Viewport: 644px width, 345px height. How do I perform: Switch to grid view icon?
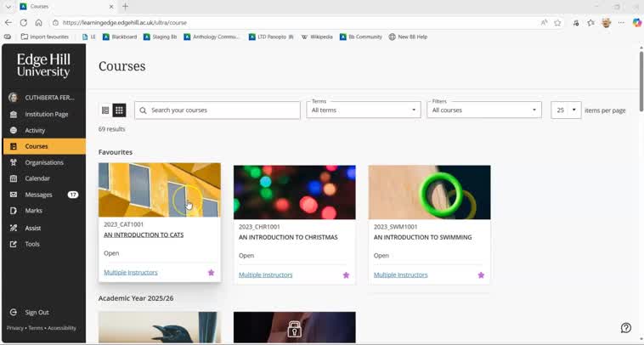[x=119, y=110]
